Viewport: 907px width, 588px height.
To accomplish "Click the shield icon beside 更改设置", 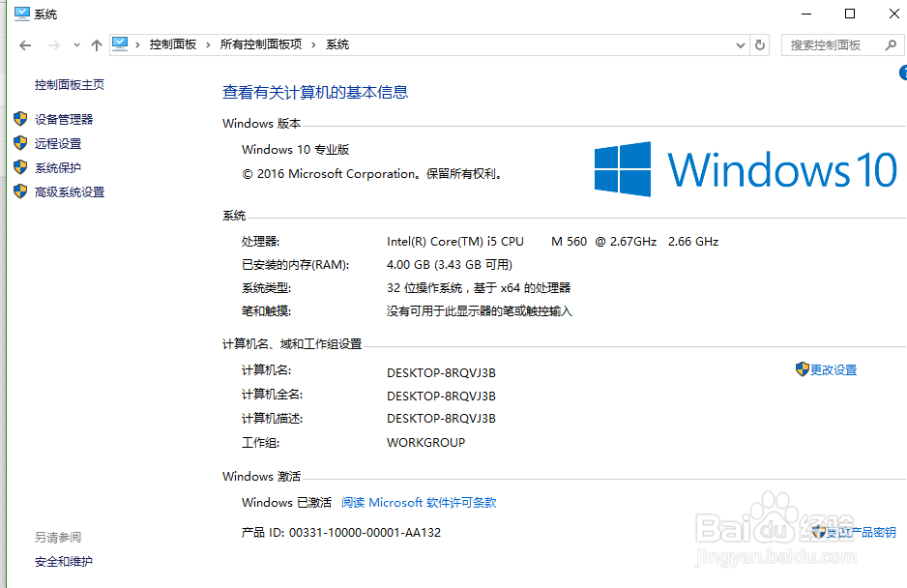I will pos(802,368).
